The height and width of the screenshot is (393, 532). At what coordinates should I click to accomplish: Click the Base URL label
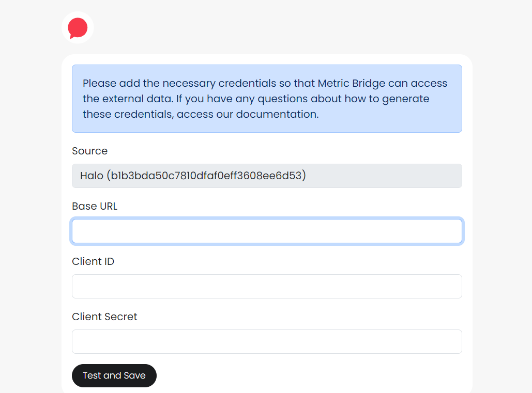click(x=95, y=206)
